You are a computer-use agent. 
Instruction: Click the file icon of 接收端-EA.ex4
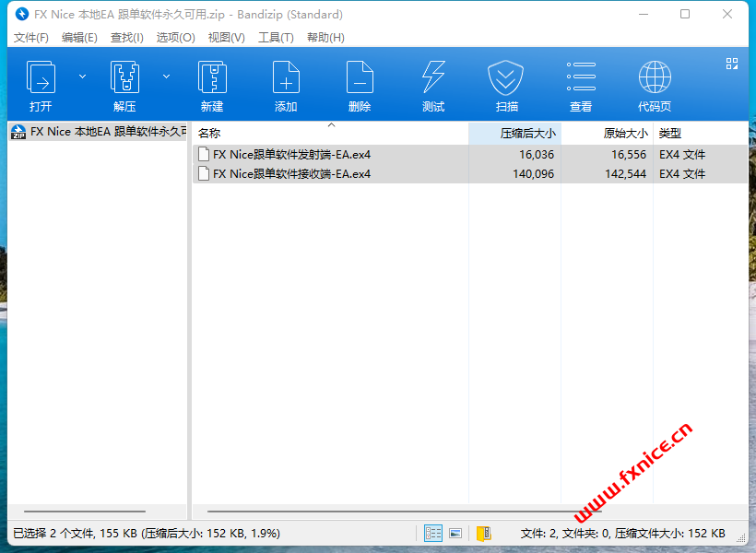click(x=204, y=173)
